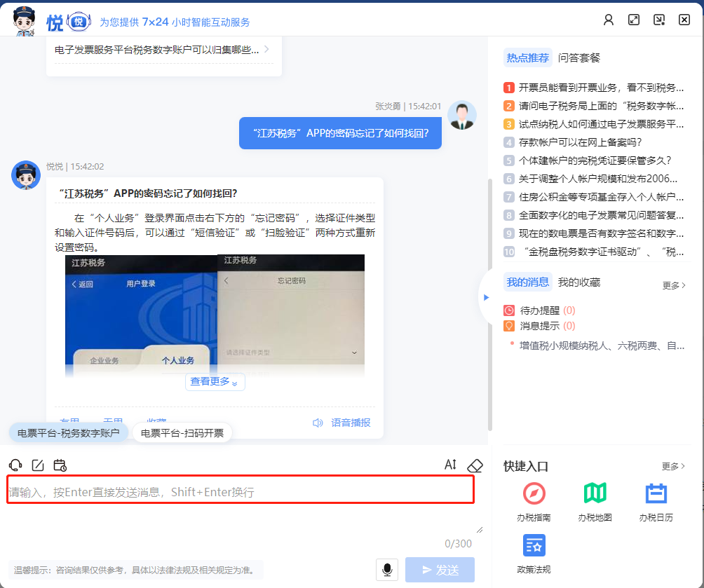Select 电票平台-税务数字账户 suggestion chip
This screenshot has width=704, height=588.
click(x=68, y=432)
